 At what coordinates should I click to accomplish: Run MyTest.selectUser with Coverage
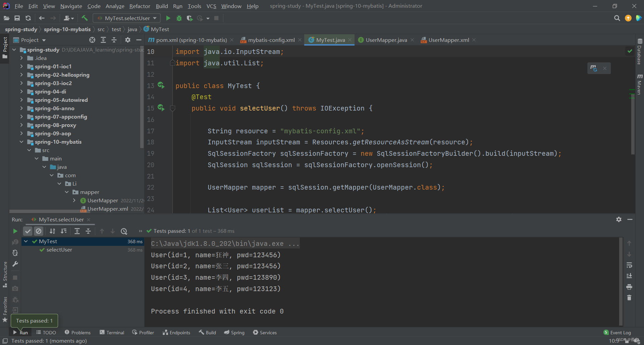click(x=190, y=18)
